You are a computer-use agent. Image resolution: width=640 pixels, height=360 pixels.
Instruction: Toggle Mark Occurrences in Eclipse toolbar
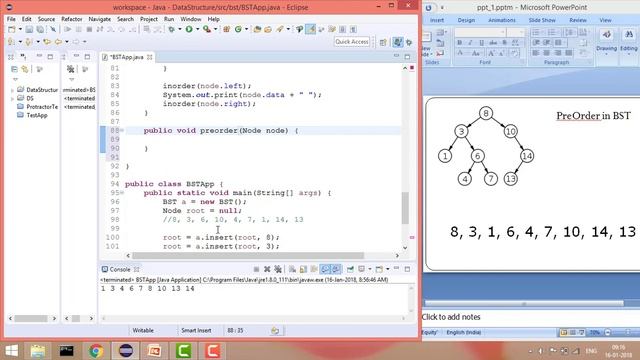[x=311, y=29]
